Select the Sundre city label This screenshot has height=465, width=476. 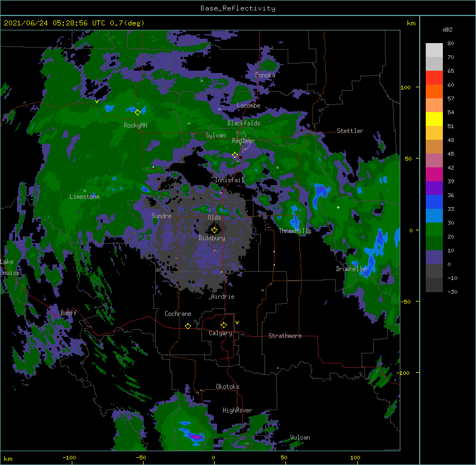pos(161,216)
